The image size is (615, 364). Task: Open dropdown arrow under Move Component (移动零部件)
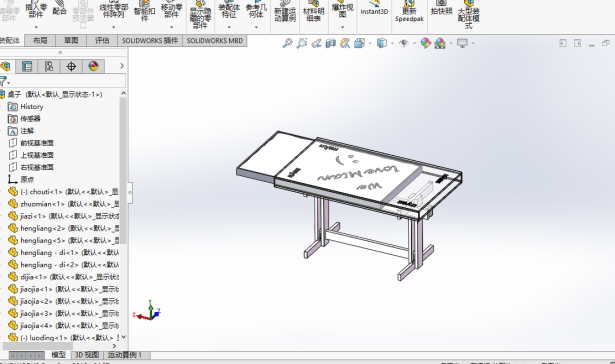pos(171,27)
